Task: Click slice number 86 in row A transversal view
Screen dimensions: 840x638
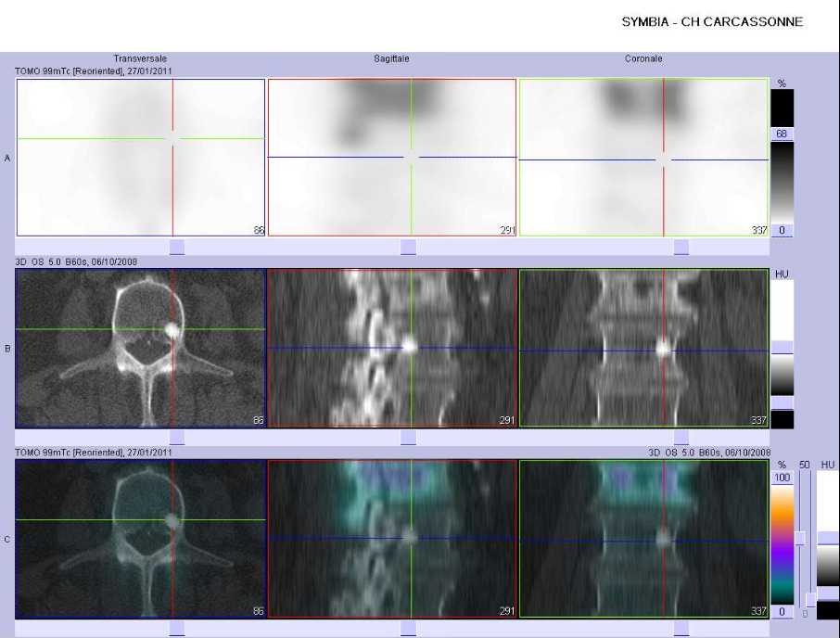Action: 259,230
